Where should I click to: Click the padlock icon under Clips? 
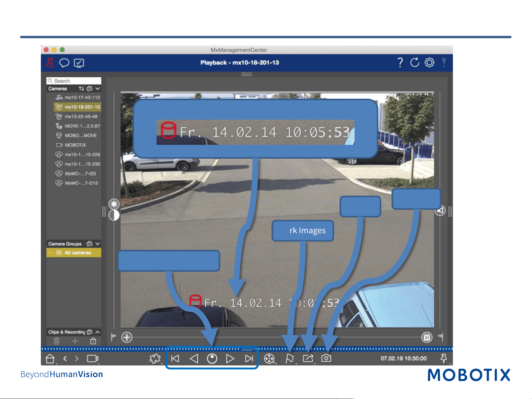(93, 341)
